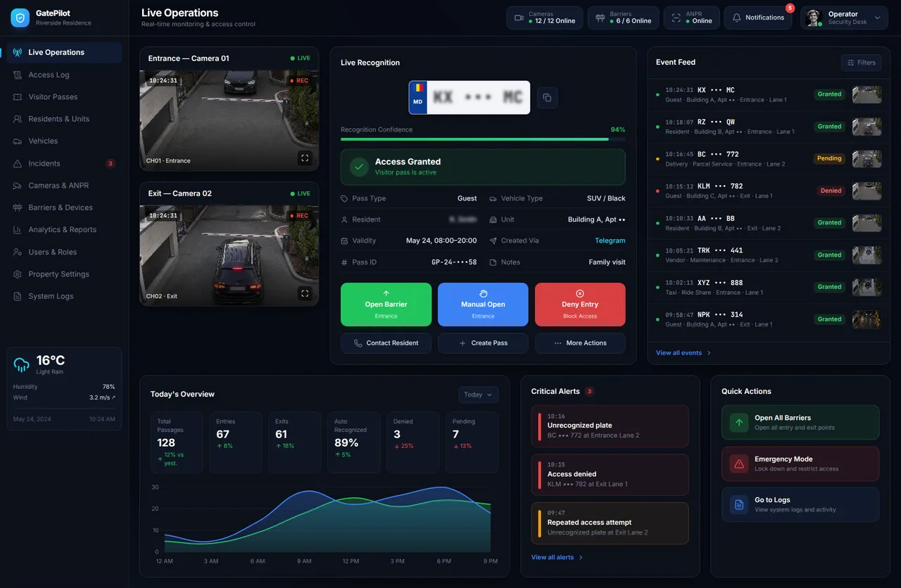
Task: Click the Access Granted checkmark icon
Action: point(360,167)
